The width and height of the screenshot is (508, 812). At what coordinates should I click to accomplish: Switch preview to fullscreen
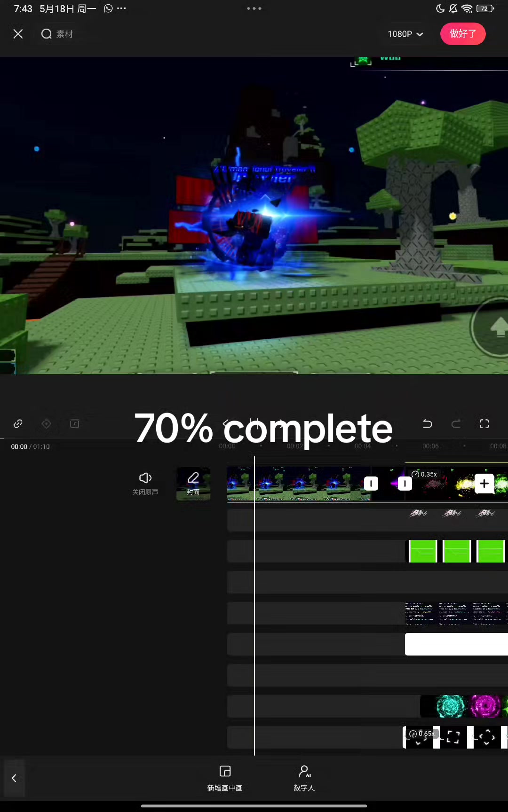pyautogui.click(x=484, y=424)
